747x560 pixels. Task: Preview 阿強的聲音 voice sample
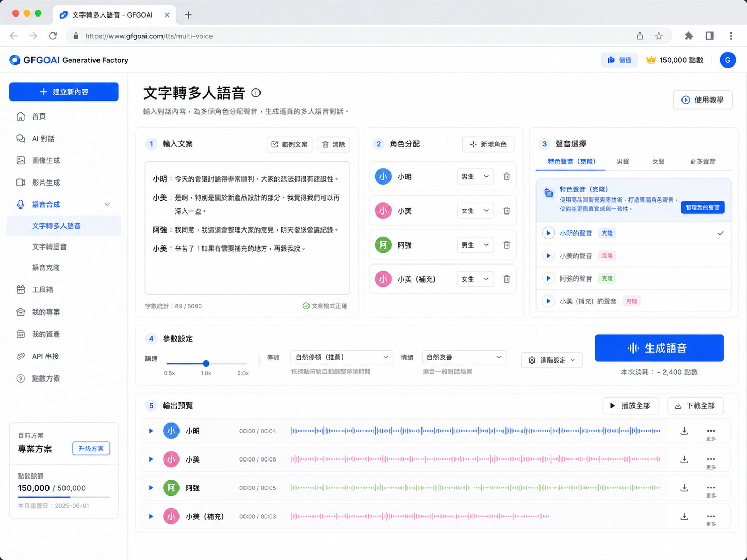(x=548, y=278)
